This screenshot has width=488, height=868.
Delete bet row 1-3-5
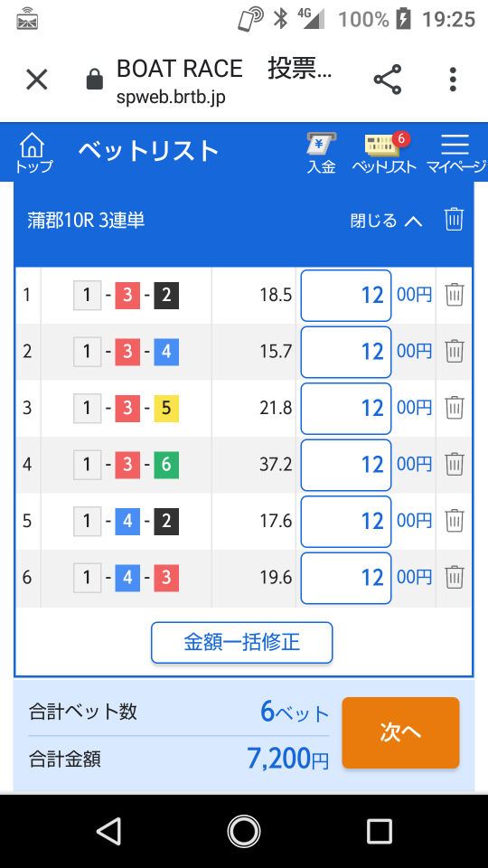tap(455, 408)
